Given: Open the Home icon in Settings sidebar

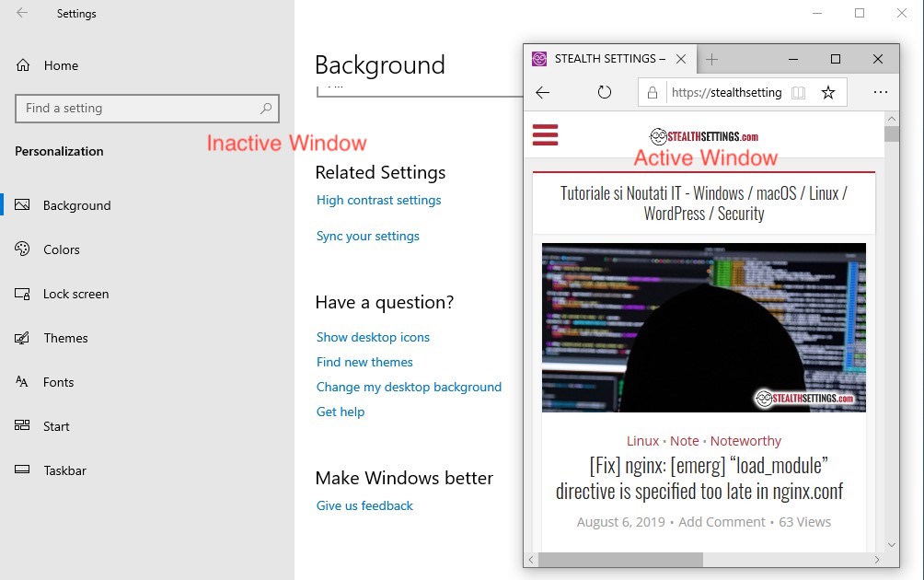Looking at the screenshot, I should tap(23, 64).
